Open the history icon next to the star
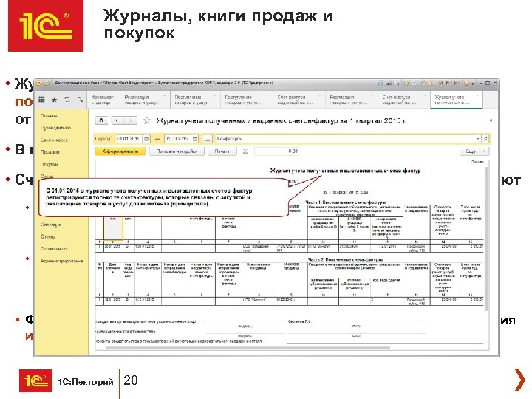Screen dimensions: 532x399 click(66, 100)
